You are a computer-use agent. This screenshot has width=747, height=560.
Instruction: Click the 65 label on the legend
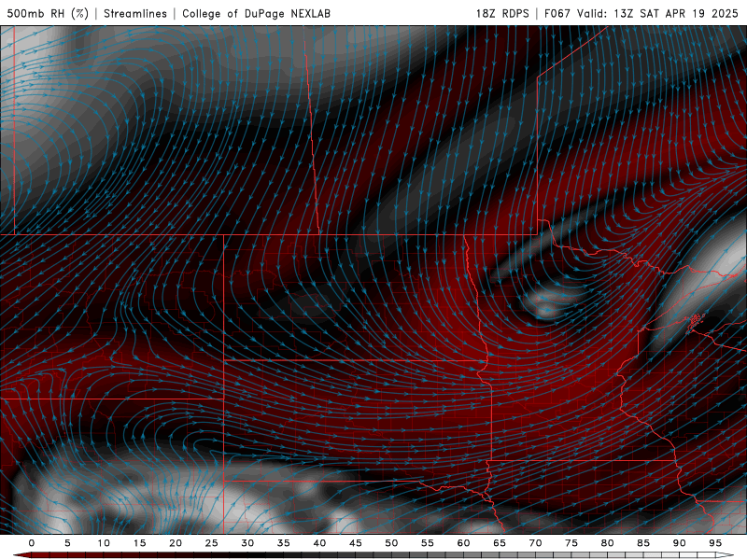tap(500, 543)
